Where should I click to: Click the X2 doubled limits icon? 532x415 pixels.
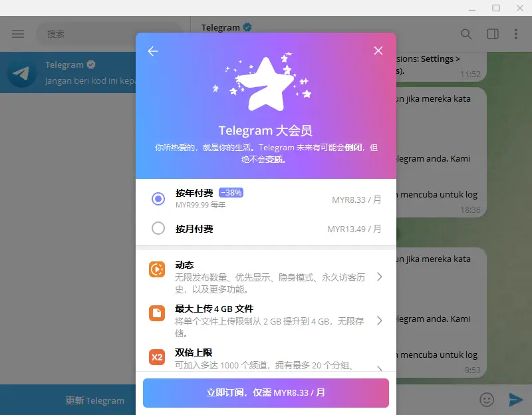pos(157,357)
